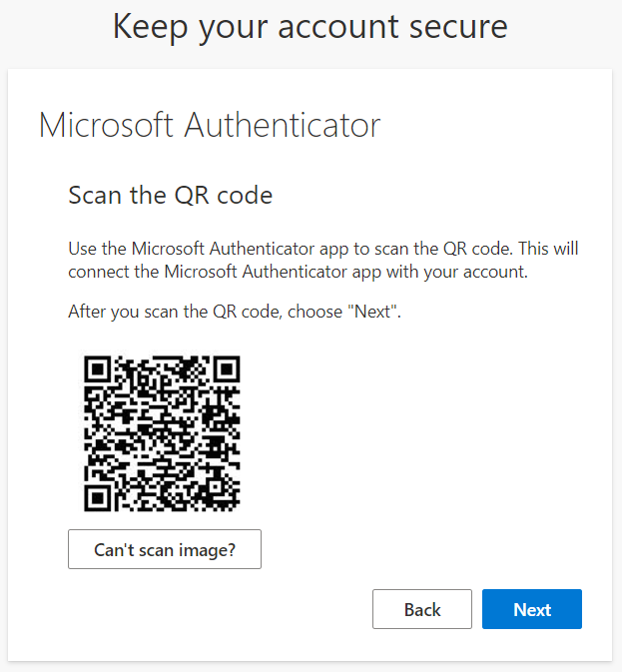Click the words "This will" in the instructions
Screen dimensions: 622x672
point(548,249)
